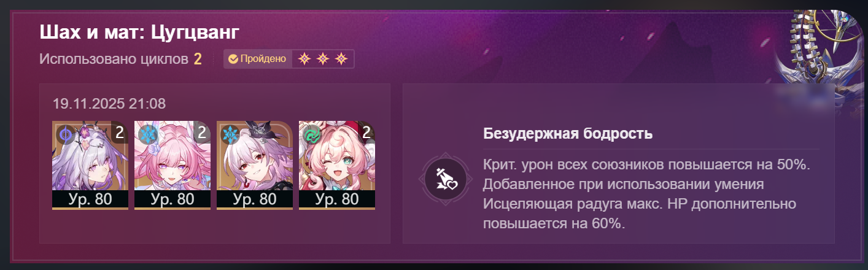Image resolution: width=868 pixels, height=270 pixels.
Task: Click the Безудержная бодрость buff icon
Action: pos(444,179)
